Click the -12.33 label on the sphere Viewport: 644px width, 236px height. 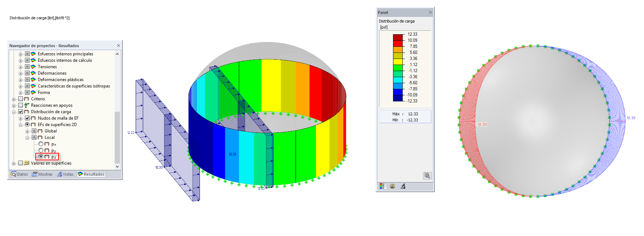pos(482,125)
